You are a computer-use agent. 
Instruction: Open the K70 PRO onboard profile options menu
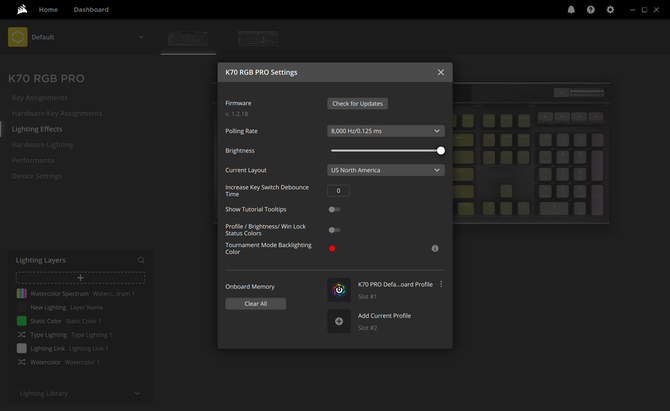coord(441,284)
